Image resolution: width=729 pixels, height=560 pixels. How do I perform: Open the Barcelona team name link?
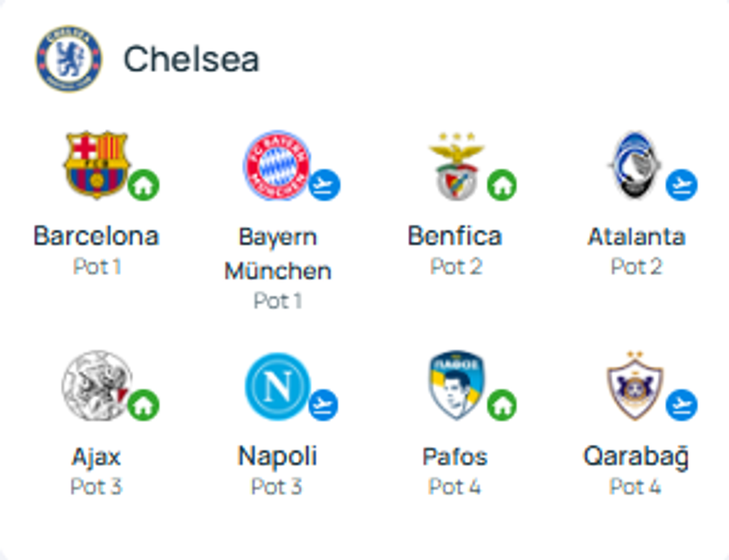pos(96,236)
